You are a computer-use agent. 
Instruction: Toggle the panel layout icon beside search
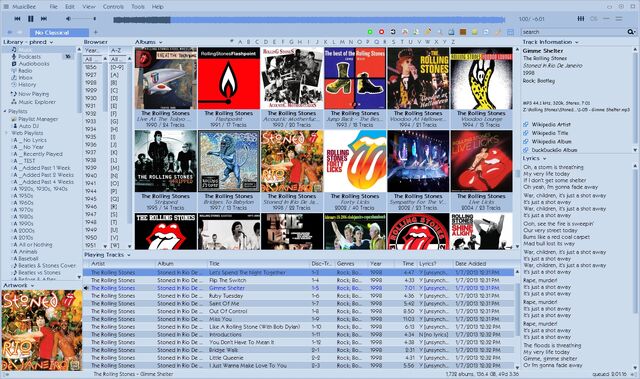tap(510, 32)
